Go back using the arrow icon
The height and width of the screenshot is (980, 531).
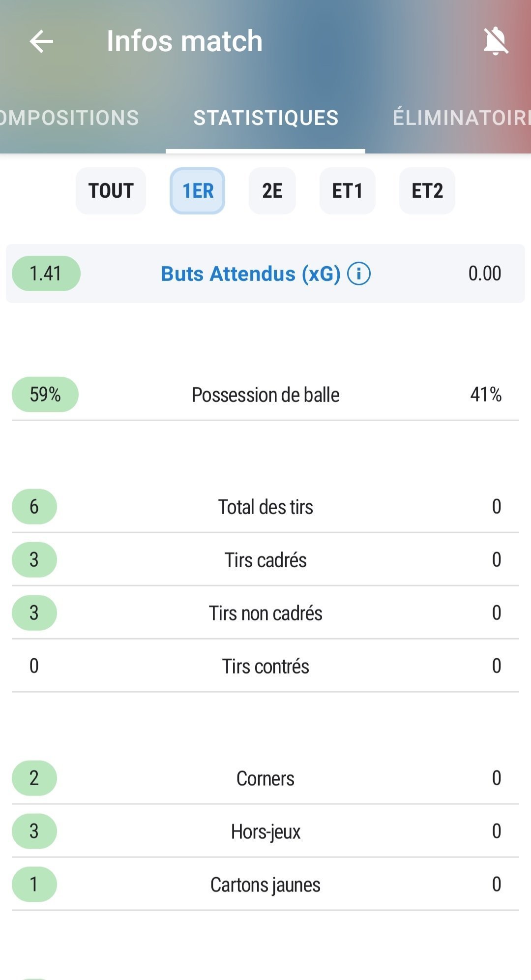pos(41,41)
